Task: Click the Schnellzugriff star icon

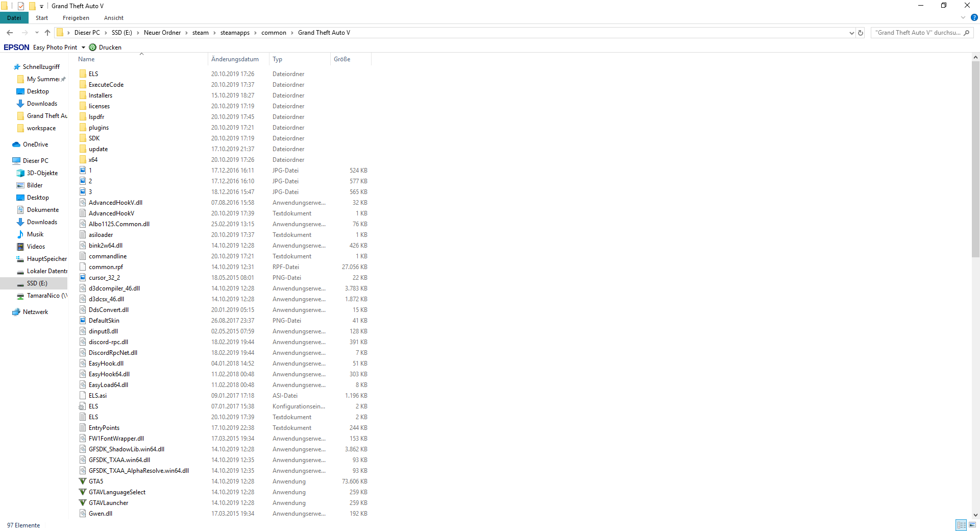Action: (17, 67)
